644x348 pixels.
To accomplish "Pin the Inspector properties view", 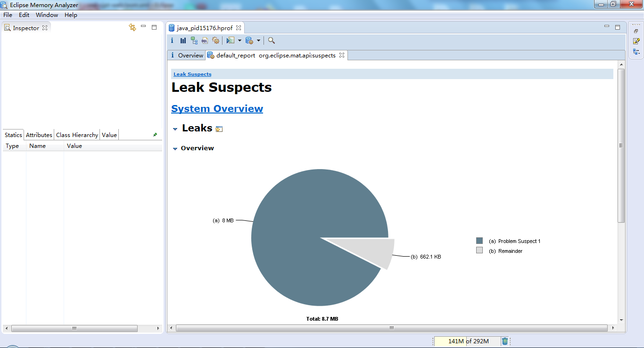I will pos(155,134).
